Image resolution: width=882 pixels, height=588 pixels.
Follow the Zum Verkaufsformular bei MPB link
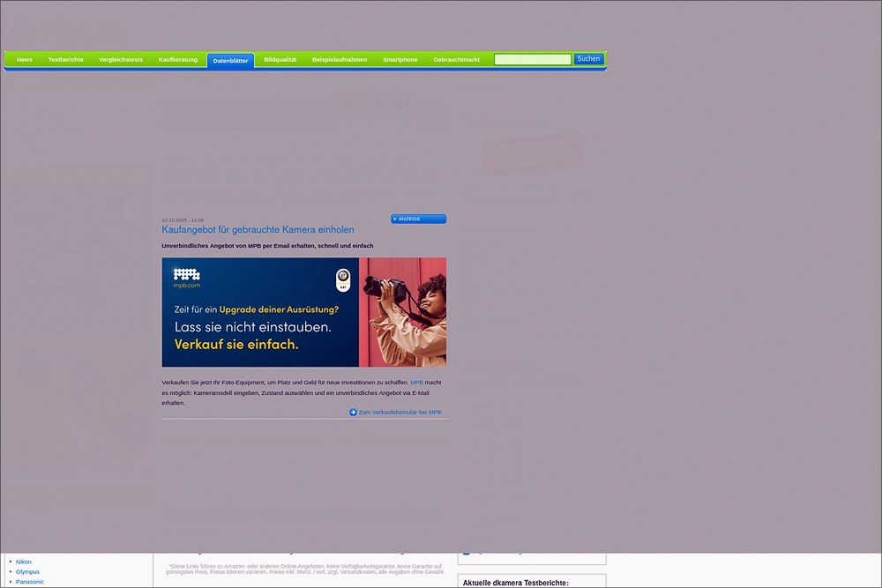click(400, 413)
